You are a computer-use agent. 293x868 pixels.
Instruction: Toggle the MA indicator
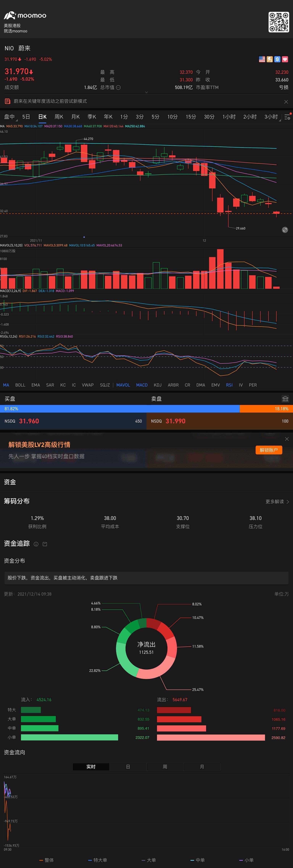click(6, 385)
